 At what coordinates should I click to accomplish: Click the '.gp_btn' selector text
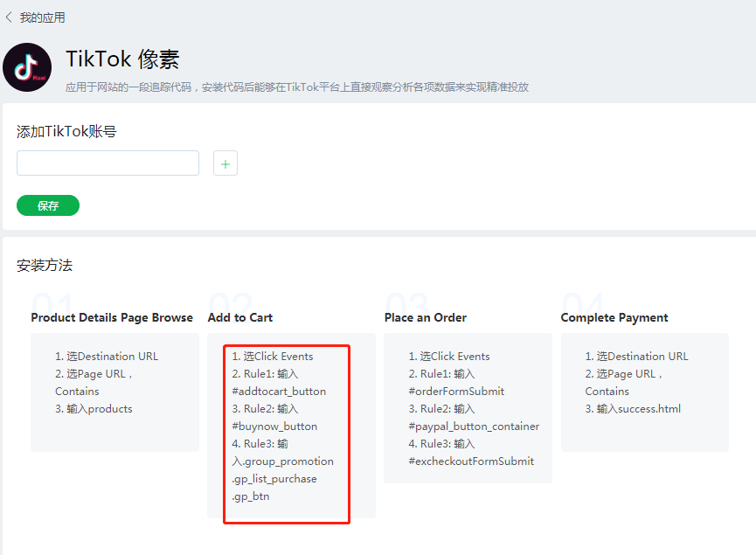point(251,496)
